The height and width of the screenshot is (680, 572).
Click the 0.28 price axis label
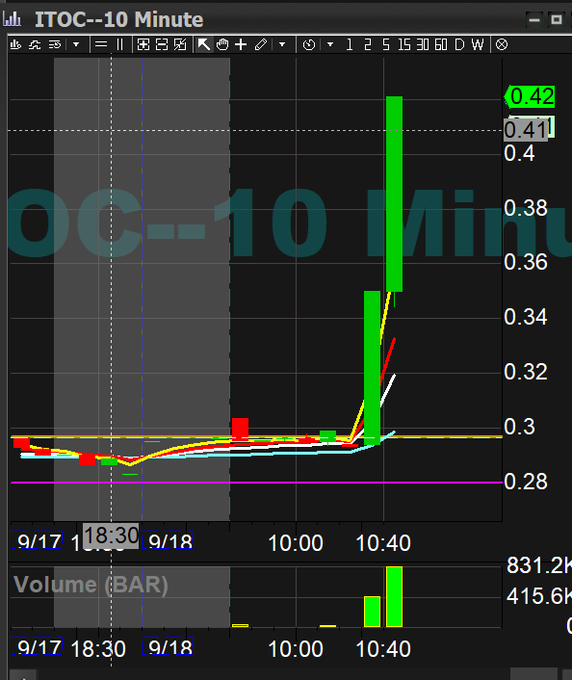click(x=526, y=481)
